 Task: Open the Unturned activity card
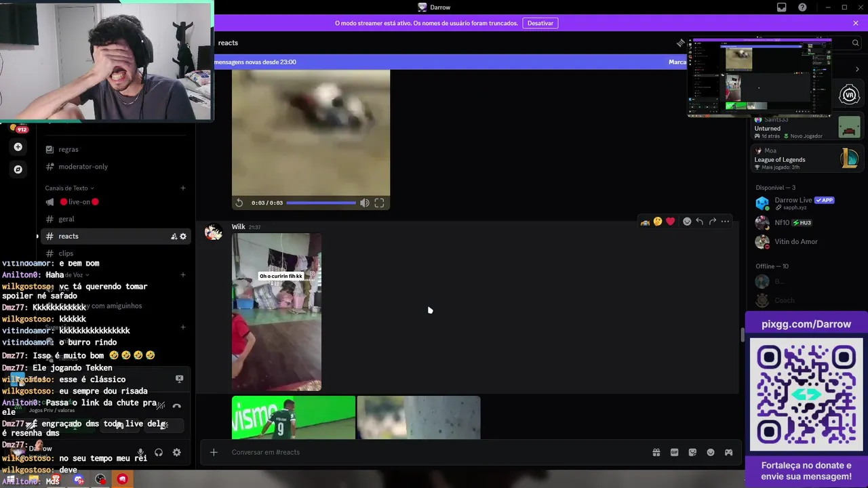tap(806, 127)
